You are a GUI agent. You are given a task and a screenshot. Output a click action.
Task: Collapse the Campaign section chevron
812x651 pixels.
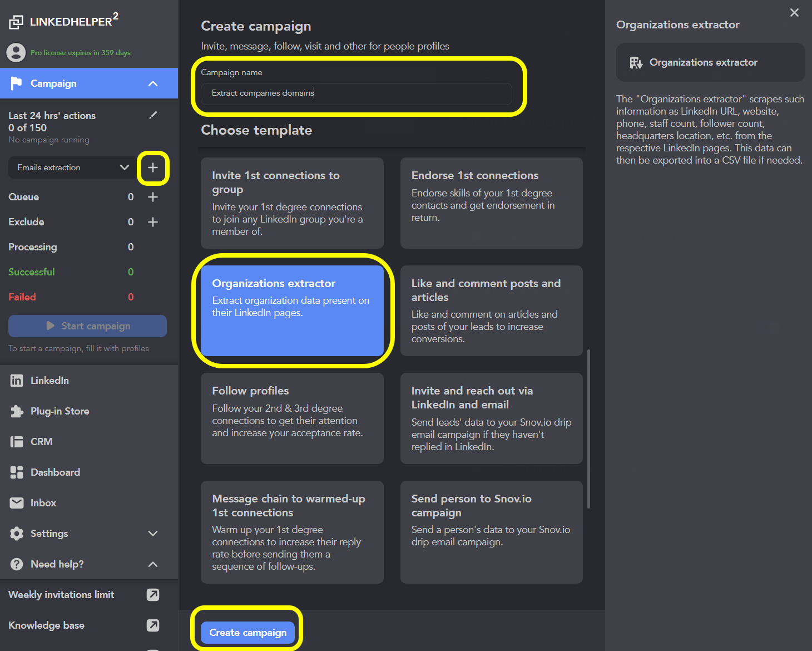(153, 83)
